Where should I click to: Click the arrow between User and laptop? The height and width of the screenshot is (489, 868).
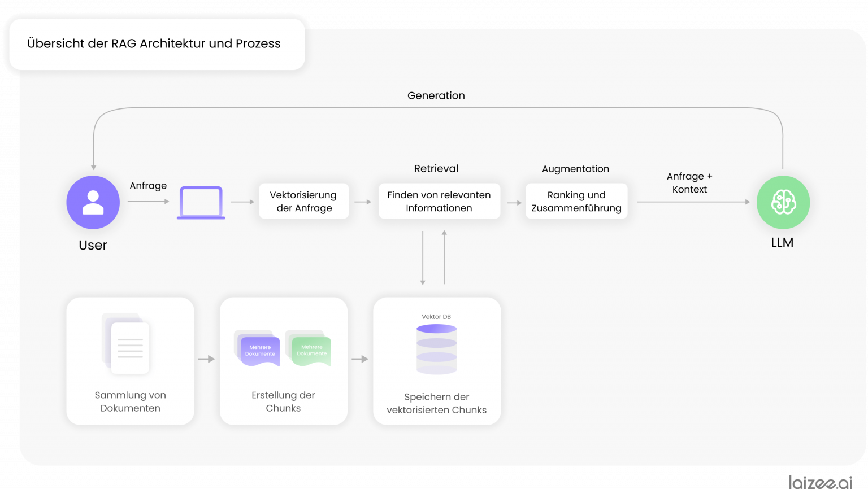tap(148, 202)
